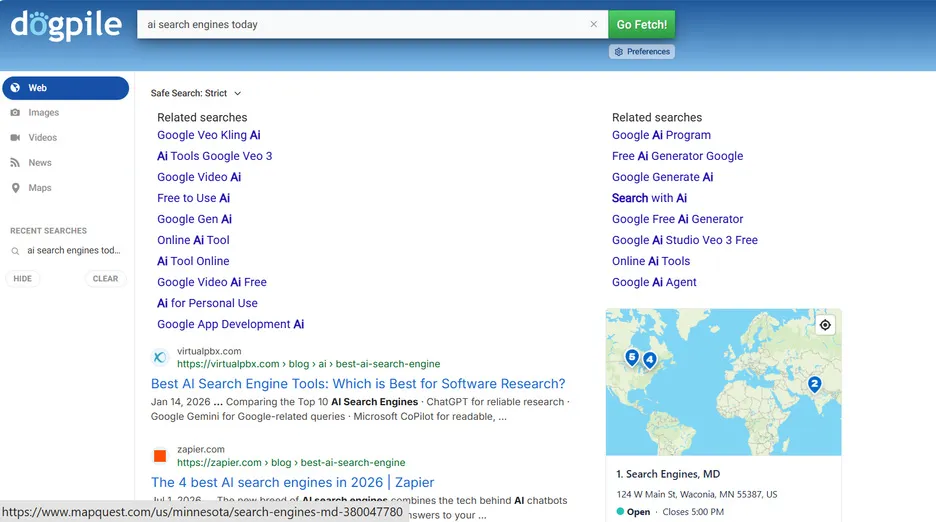The height and width of the screenshot is (522, 936).
Task: Switch to News search tab
Action: [x=40, y=162]
